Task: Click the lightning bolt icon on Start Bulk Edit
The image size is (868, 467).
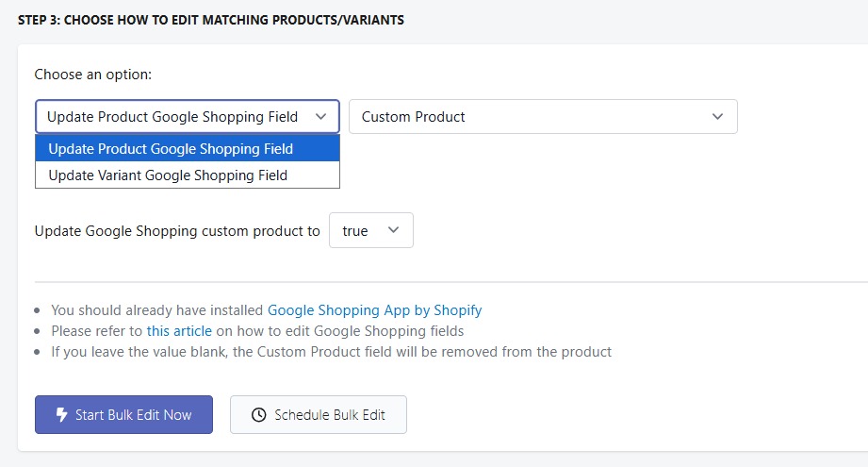Action: point(62,415)
